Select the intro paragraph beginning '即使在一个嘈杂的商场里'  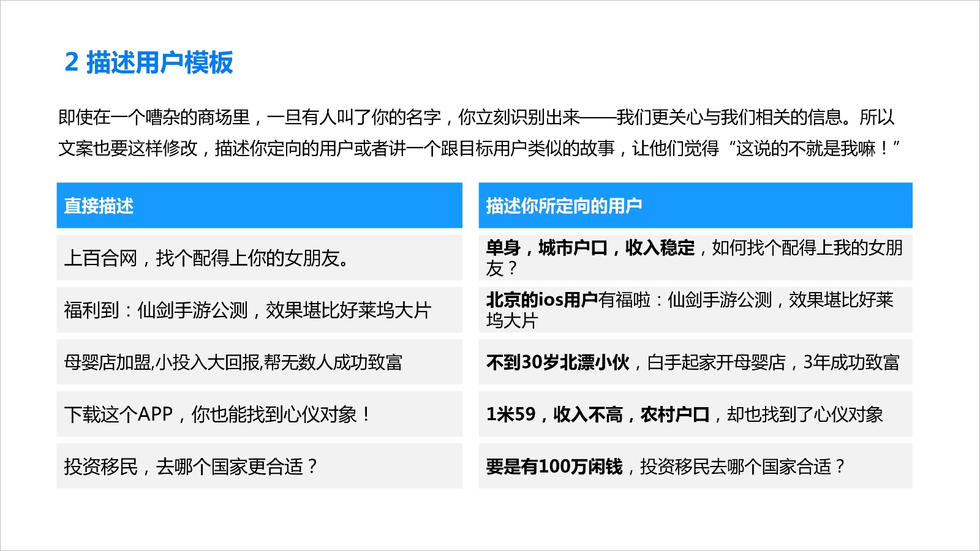479,133
